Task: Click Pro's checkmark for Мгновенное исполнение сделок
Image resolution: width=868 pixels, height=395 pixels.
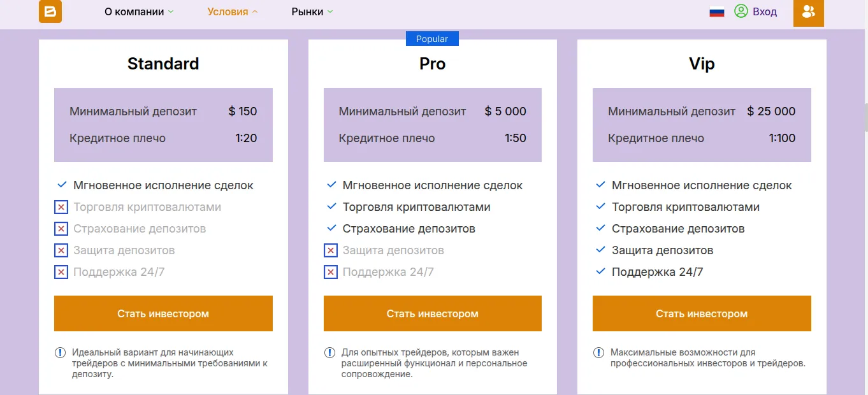Action: click(x=331, y=185)
